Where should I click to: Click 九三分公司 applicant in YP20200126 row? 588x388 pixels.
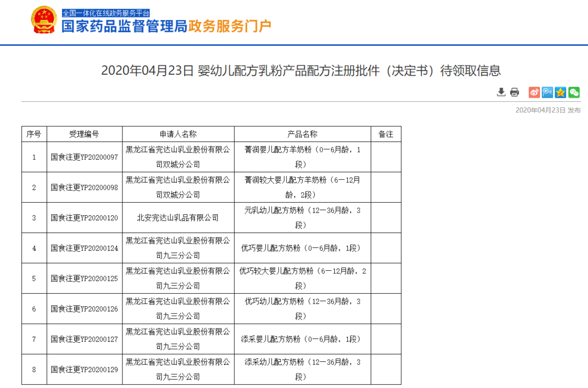[177, 309]
